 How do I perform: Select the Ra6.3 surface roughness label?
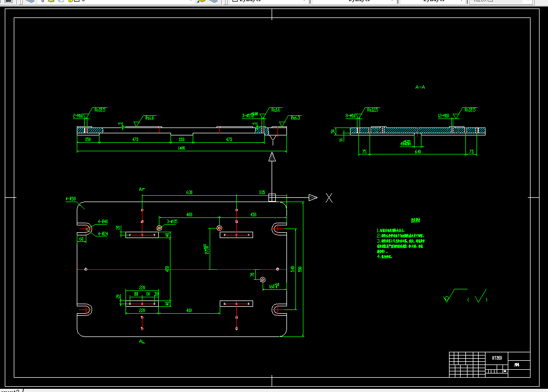pyautogui.click(x=295, y=117)
